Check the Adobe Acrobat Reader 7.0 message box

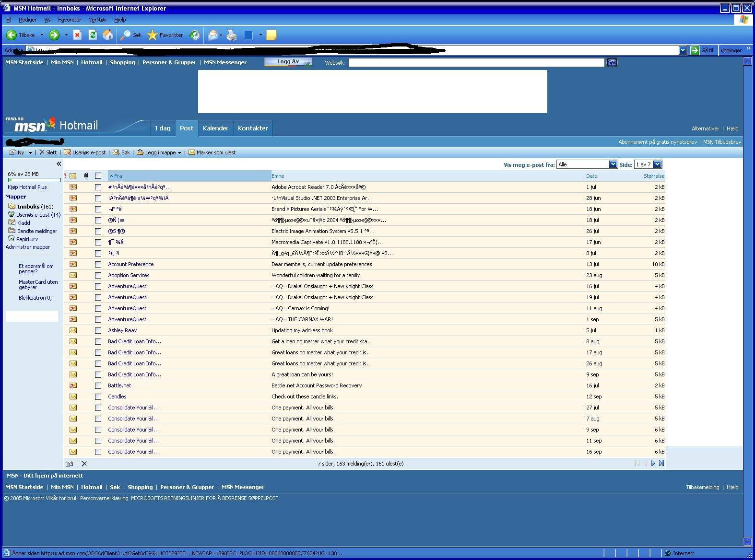(x=98, y=187)
